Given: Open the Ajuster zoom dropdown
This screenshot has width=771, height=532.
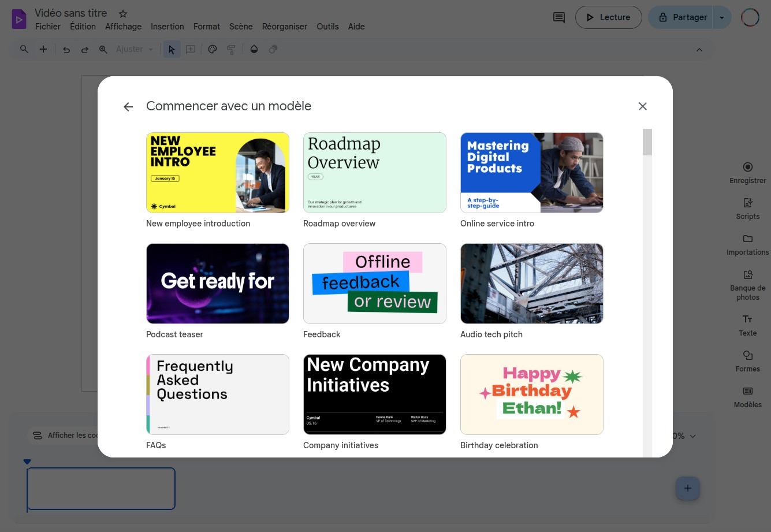Looking at the screenshot, I should click(134, 50).
